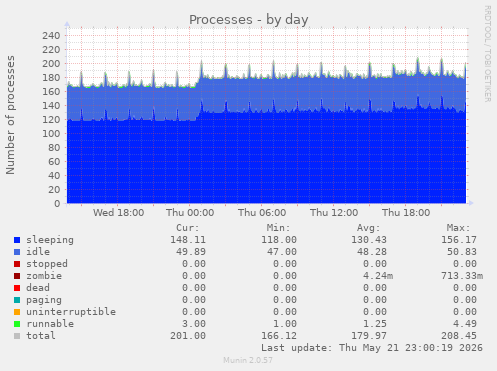
Task: Click the 200 y-axis tick label
Action: click(x=51, y=64)
